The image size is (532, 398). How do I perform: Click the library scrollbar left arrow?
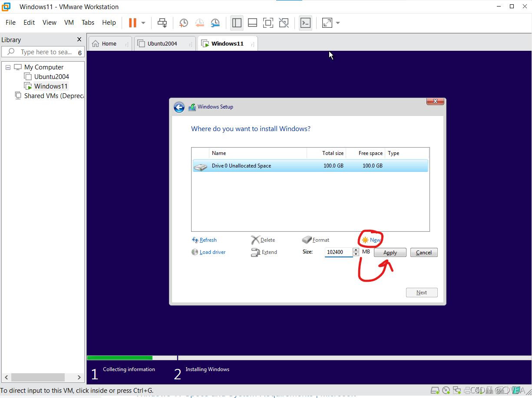click(7, 378)
